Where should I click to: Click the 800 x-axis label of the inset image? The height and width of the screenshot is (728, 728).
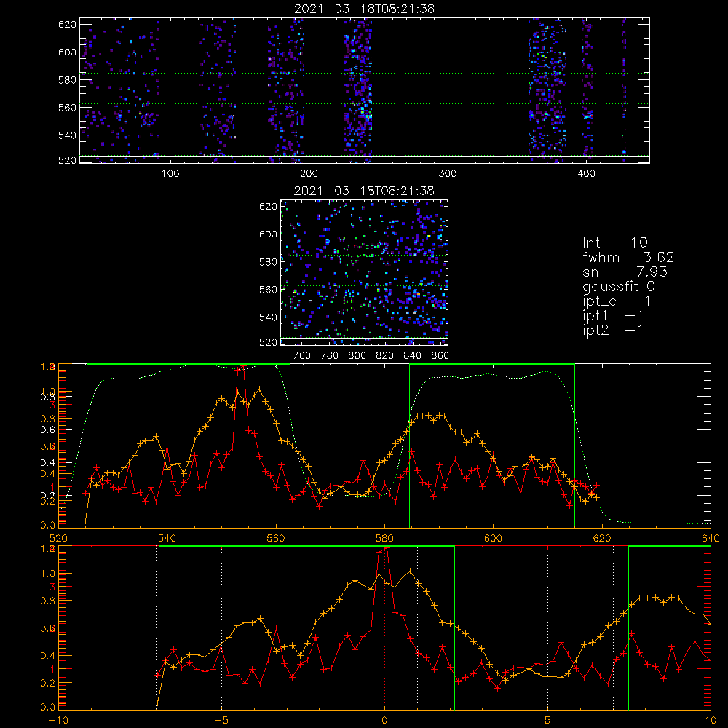tap(357, 356)
